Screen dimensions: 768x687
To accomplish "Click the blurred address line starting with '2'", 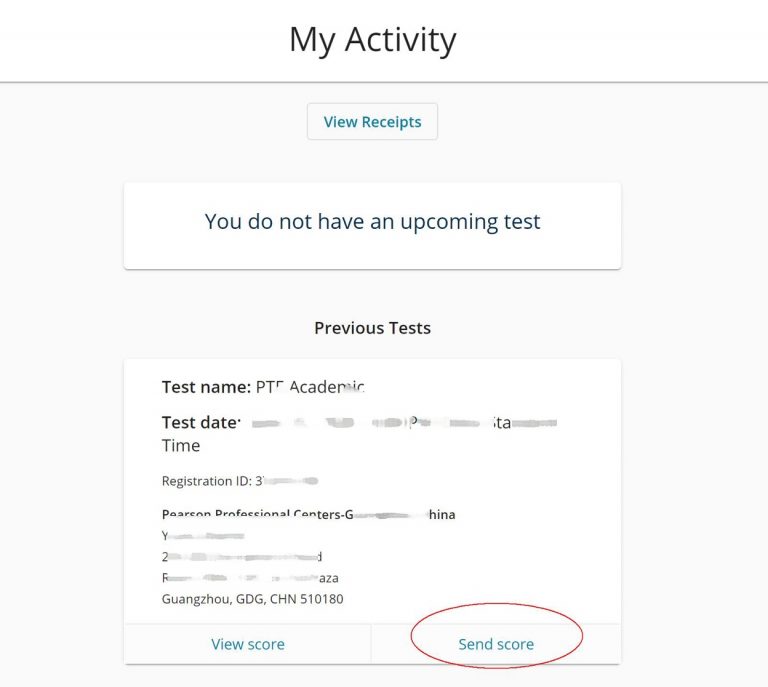I will pyautogui.click(x=242, y=557).
